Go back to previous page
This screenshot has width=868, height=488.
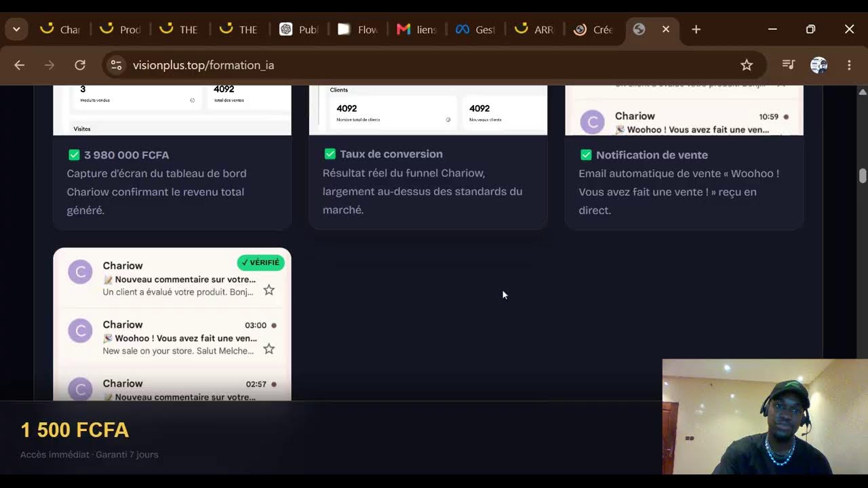(x=20, y=65)
